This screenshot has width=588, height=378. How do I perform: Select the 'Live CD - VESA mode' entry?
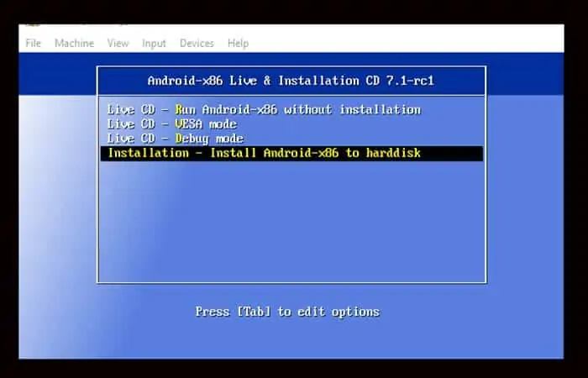(171, 123)
